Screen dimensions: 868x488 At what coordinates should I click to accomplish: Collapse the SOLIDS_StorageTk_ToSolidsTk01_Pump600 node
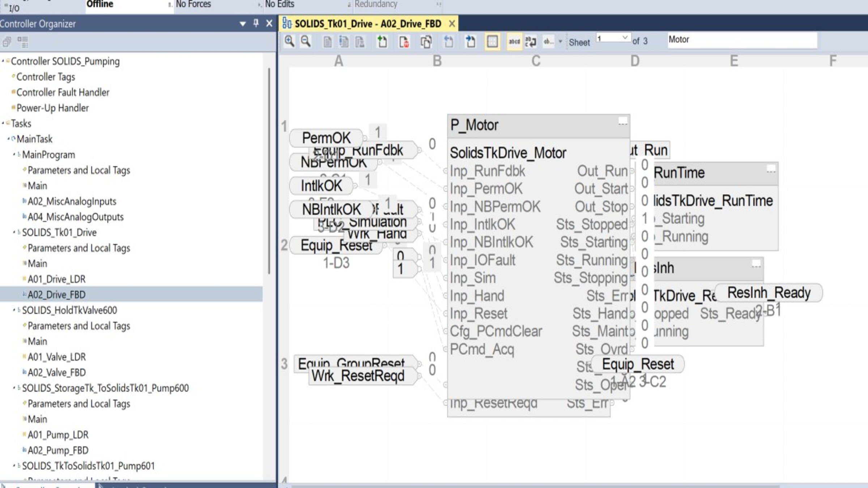point(14,388)
